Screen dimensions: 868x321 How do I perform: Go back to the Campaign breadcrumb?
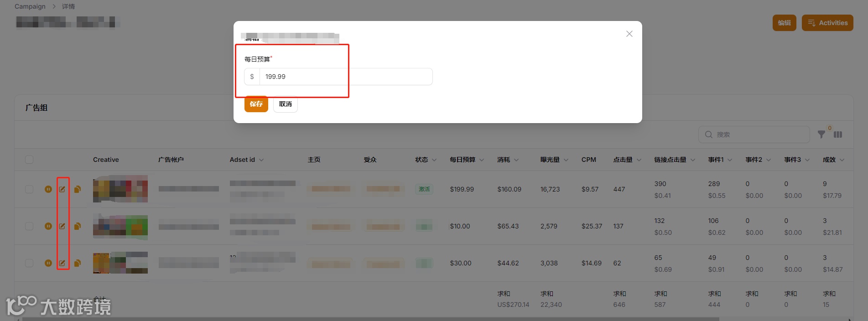30,6
